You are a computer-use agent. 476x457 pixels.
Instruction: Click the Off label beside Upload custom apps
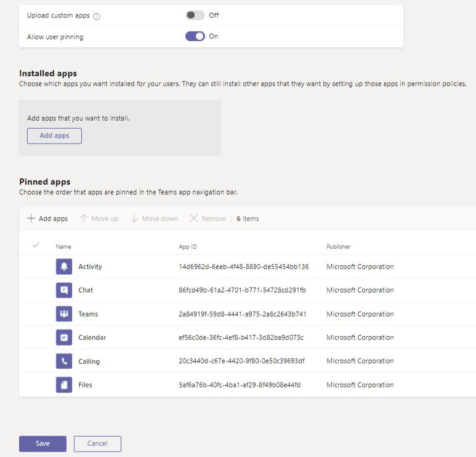click(x=214, y=15)
